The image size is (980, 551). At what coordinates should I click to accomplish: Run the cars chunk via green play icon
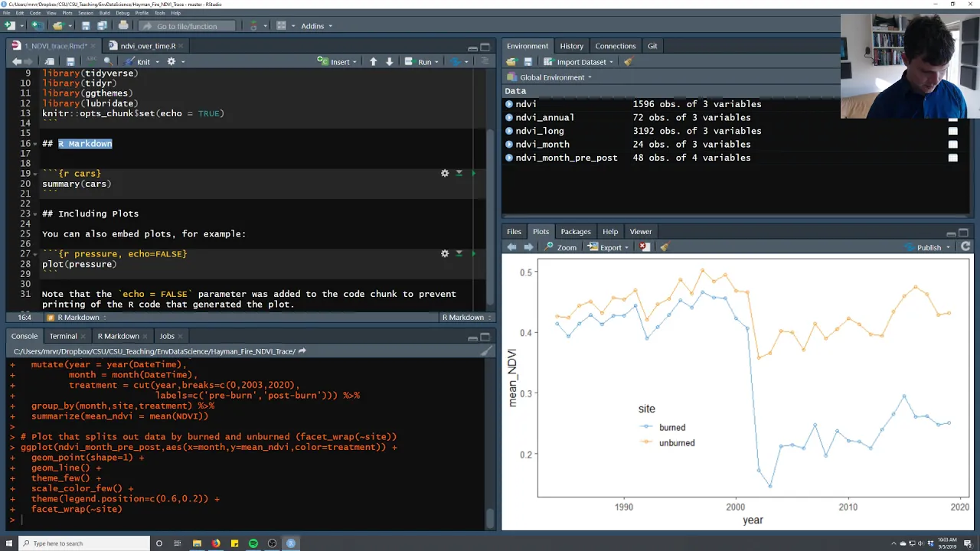[473, 174]
